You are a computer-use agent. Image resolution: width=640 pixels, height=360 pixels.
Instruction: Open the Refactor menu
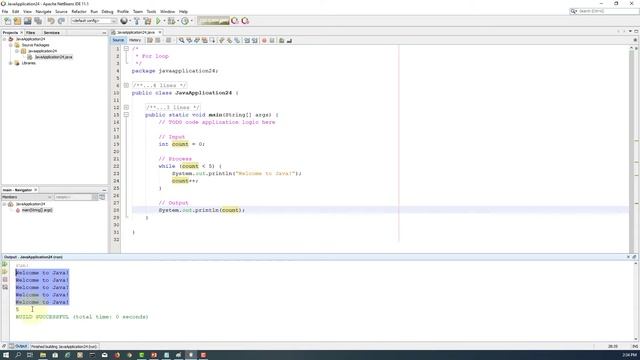tap(79, 11)
